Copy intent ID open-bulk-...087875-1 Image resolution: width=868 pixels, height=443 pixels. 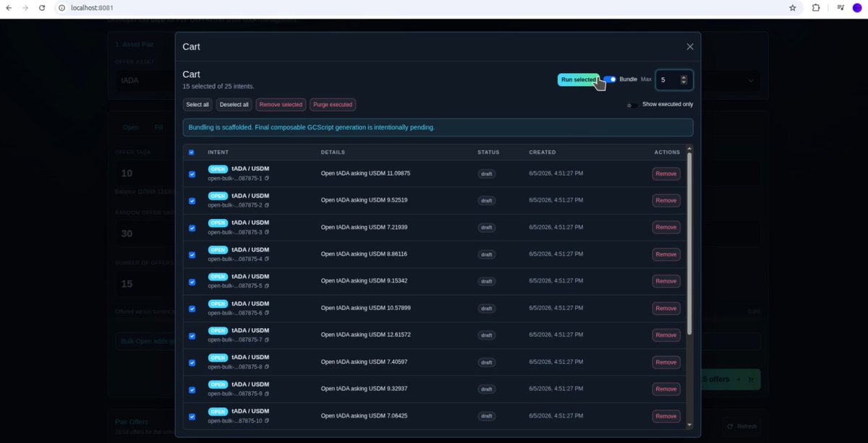coord(266,179)
